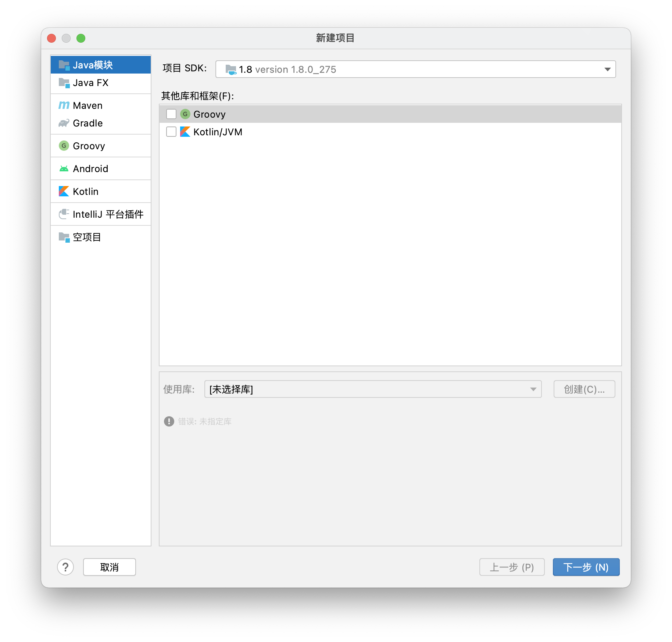Click the 取消 cancel button

click(x=110, y=567)
